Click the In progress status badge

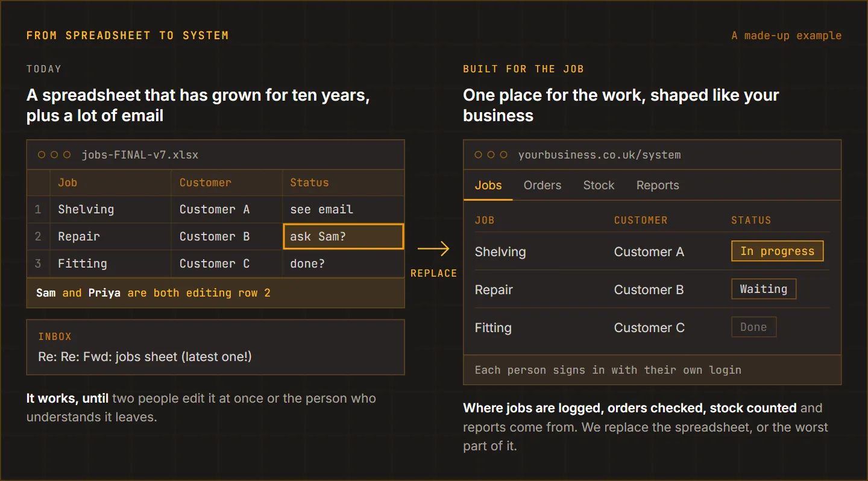point(778,251)
